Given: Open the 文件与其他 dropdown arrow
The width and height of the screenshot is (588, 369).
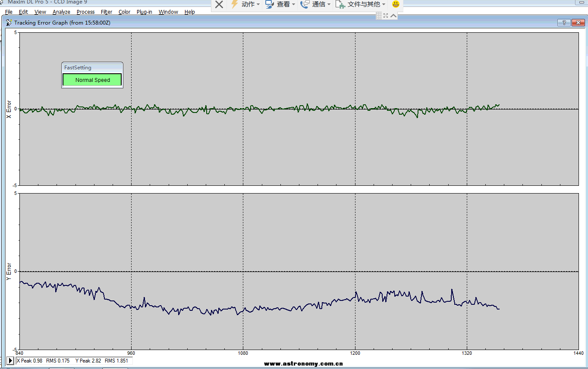Looking at the screenshot, I should click(x=384, y=4).
